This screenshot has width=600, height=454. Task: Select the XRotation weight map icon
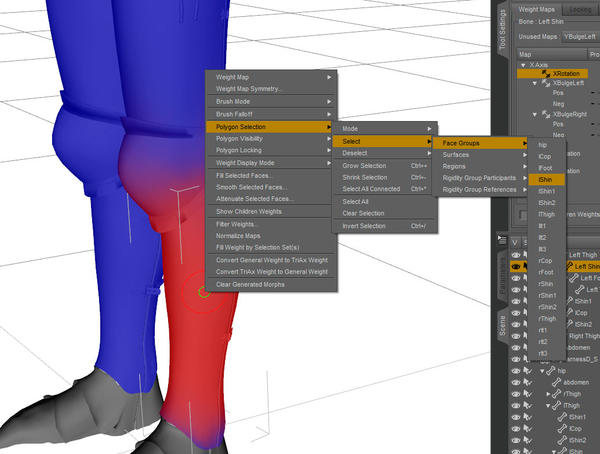pyautogui.click(x=546, y=73)
